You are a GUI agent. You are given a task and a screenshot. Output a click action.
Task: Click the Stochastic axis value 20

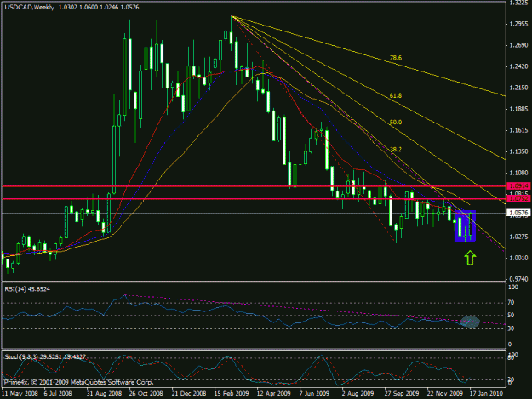[511, 379]
